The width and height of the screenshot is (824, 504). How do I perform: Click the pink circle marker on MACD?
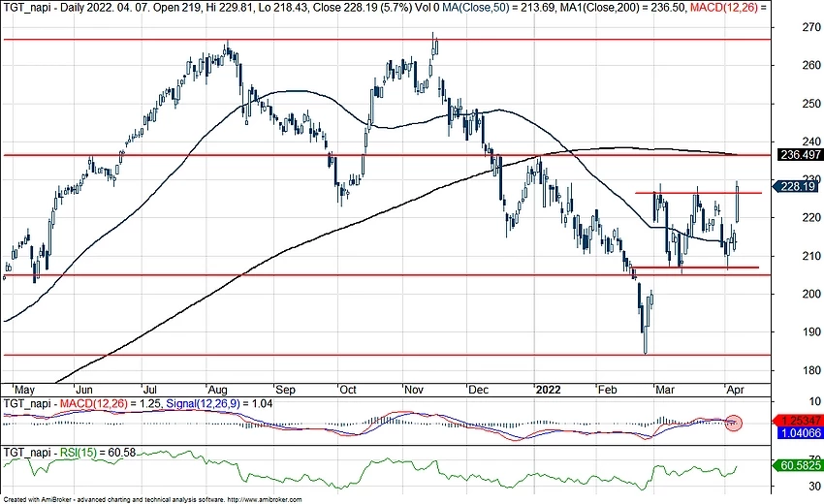[733, 422]
